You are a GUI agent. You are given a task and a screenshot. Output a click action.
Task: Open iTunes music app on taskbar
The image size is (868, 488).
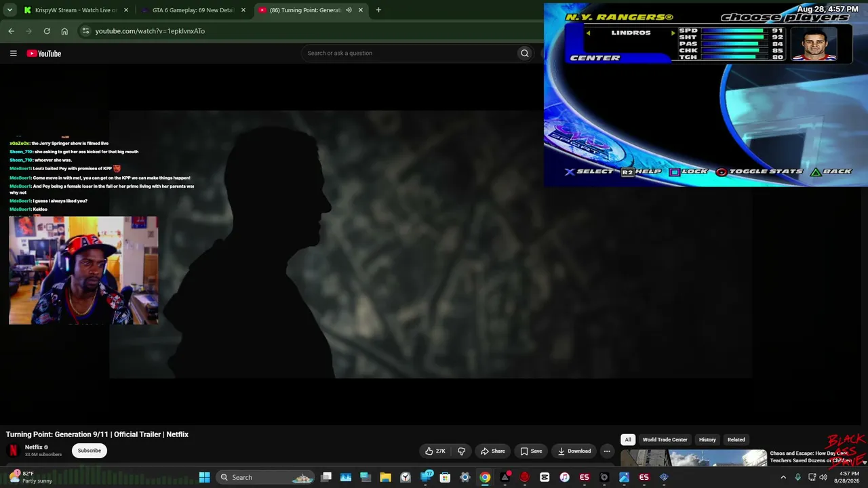[x=564, y=477]
